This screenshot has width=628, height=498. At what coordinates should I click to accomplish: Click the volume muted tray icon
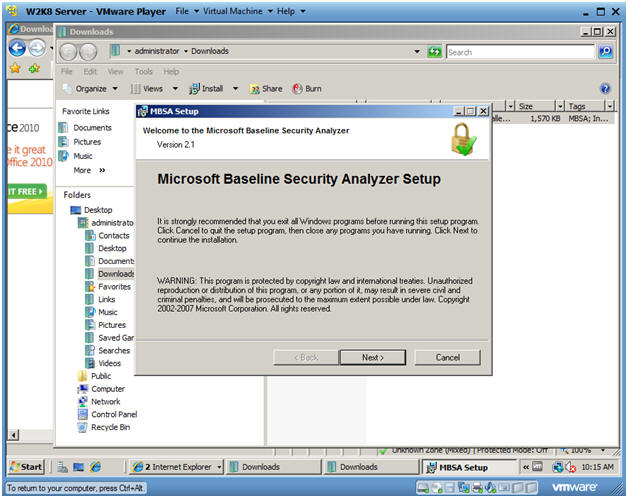tap(570, 467)
